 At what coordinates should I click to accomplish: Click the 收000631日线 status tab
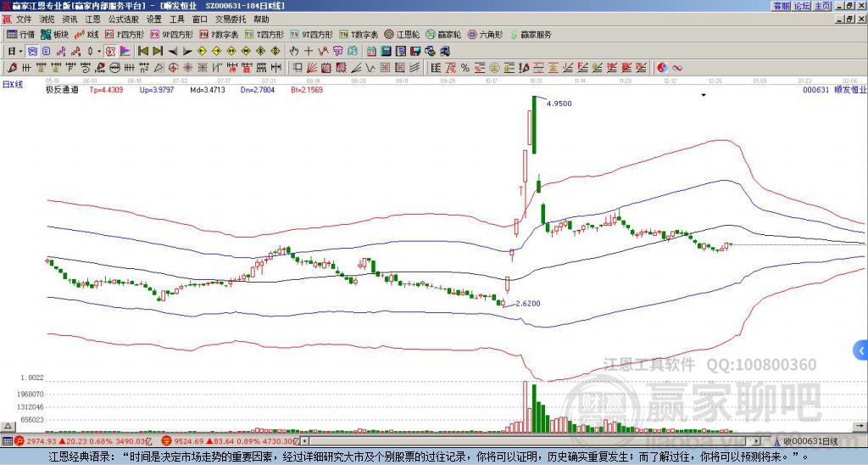(x=810, y=441)
